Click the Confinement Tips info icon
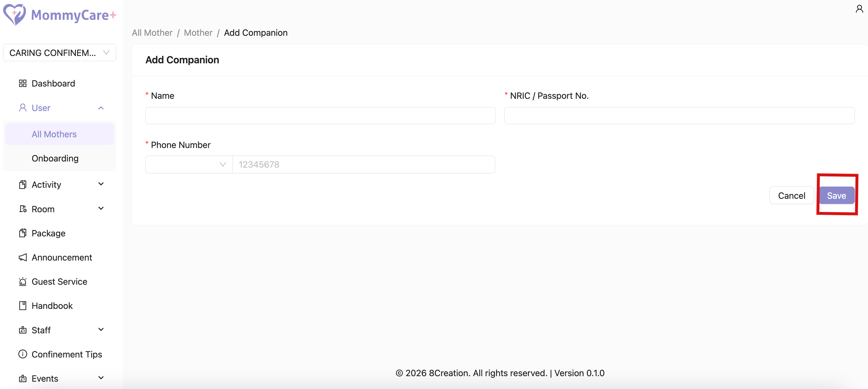868x389 pixels. tap(23, 354)
